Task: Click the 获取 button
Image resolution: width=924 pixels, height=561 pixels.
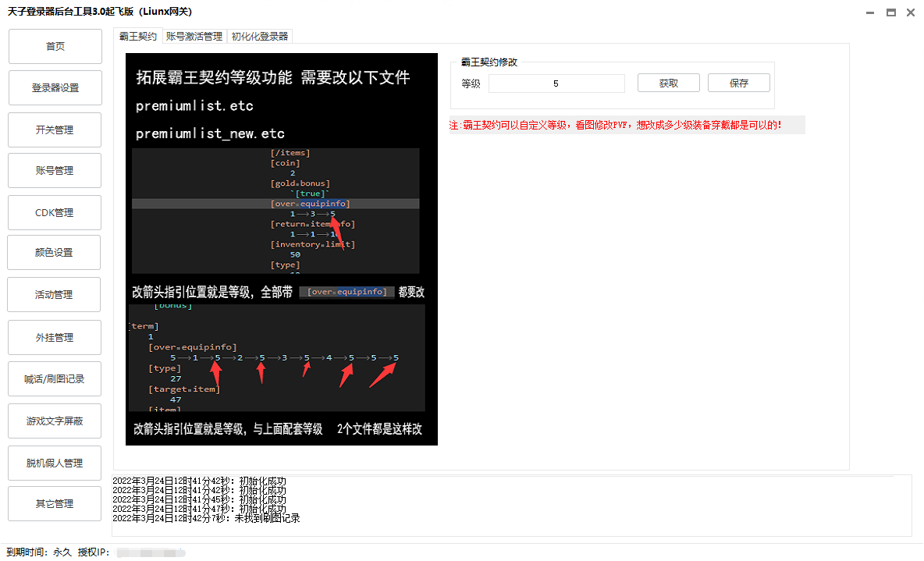Action: tap(669, 83)
